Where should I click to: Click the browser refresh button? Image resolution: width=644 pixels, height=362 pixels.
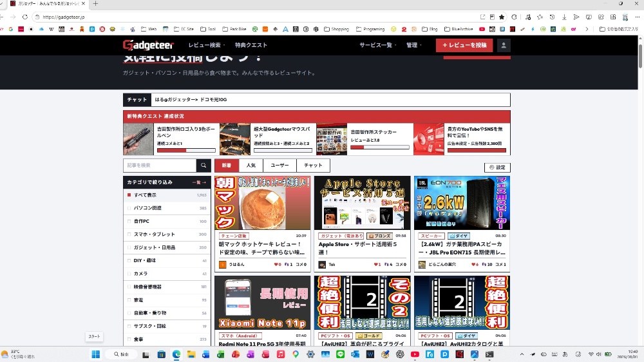25,17
